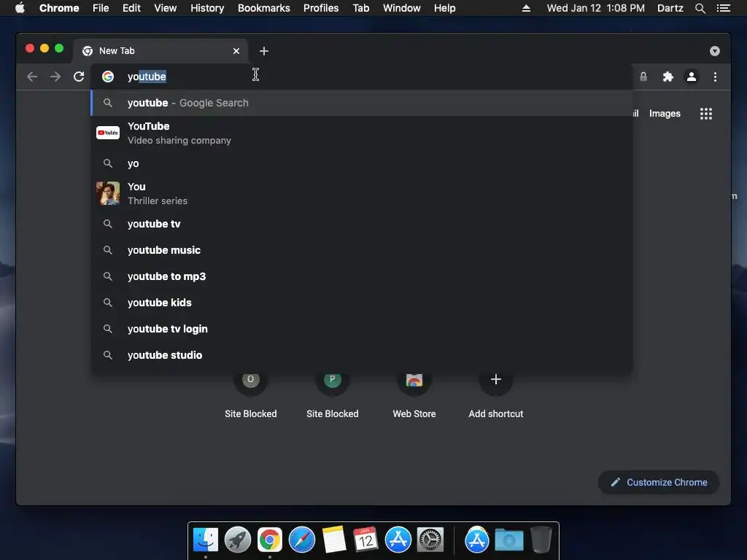
Task: Open the second App Store Dock icon
Action: [477, 540]
